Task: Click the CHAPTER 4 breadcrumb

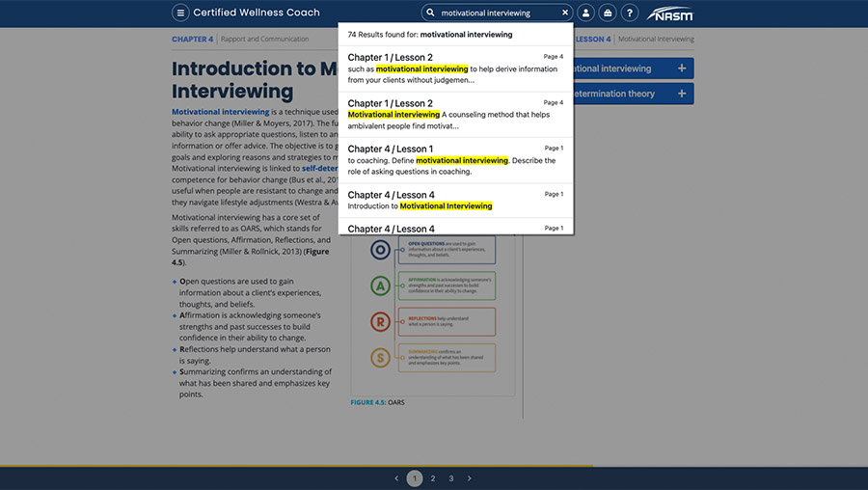Action: click(x=192, y=40)
